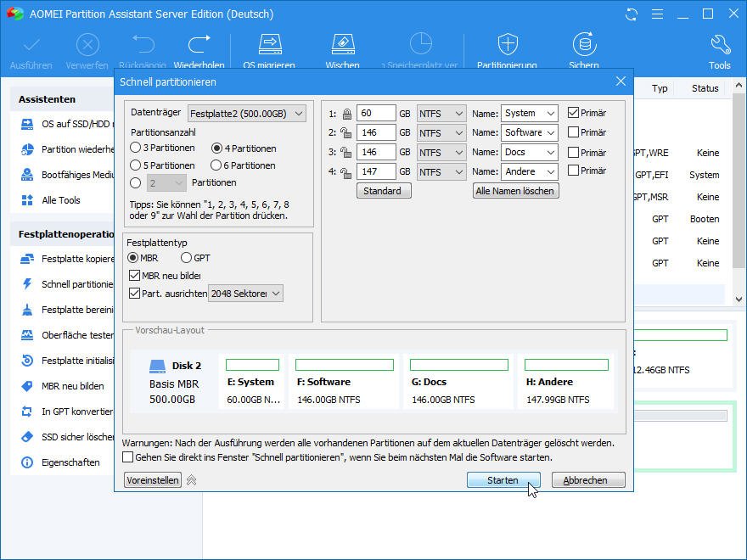Click the Partitionierung shield icon
Screen dimensions: 747x560
507,45
